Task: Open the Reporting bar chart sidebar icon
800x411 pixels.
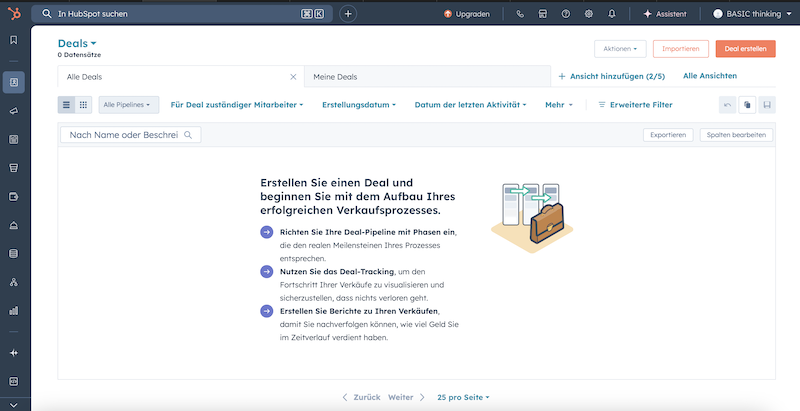Action: (14, 311)
